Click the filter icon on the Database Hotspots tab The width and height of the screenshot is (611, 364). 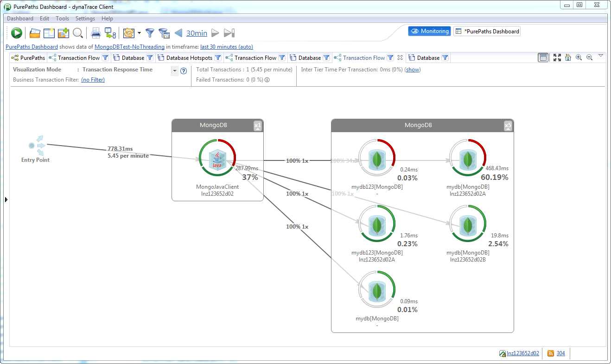click(x=218, y=58)
